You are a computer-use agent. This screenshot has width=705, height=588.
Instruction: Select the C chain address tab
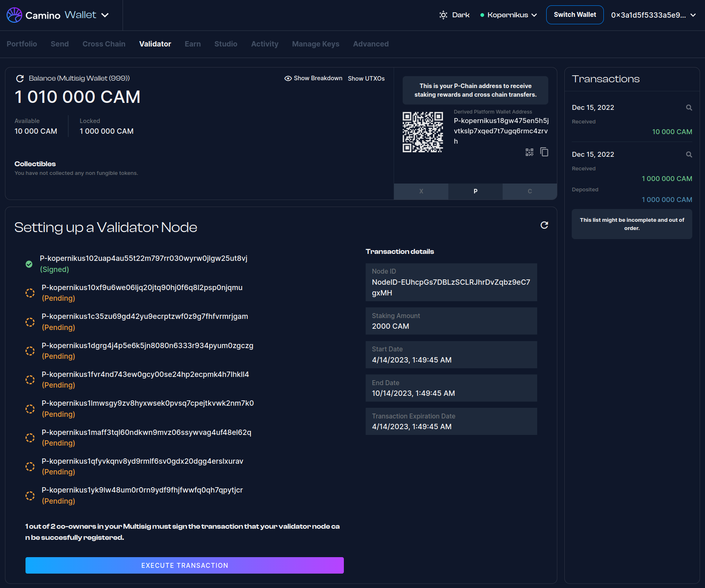point(529,191)
